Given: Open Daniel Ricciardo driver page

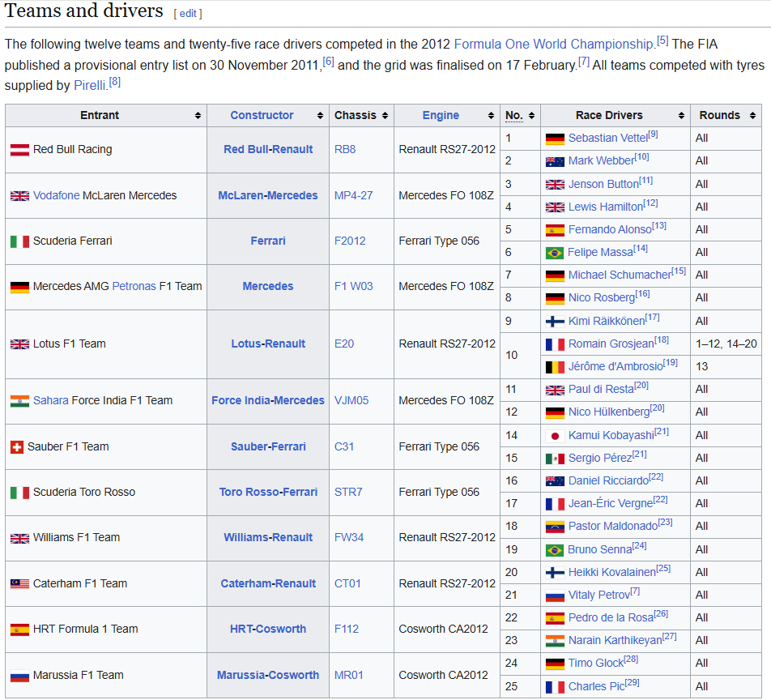Looking at the screenshot, I should (608, 481).
